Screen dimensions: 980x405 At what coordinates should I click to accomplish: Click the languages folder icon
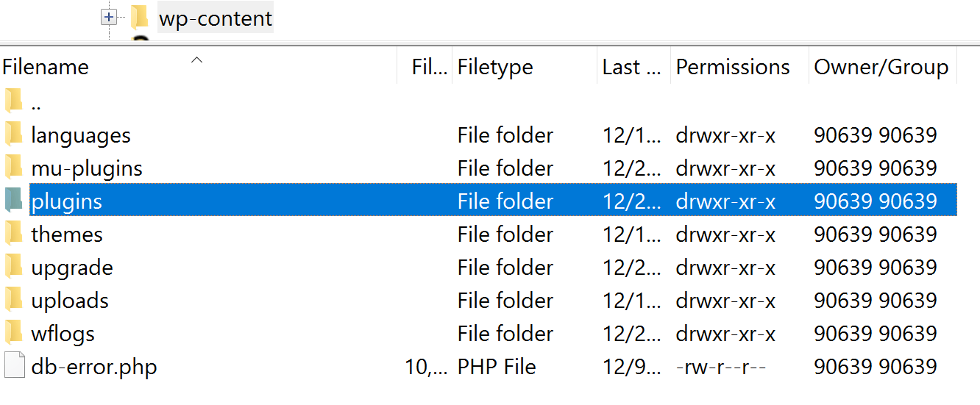(14, 135)
